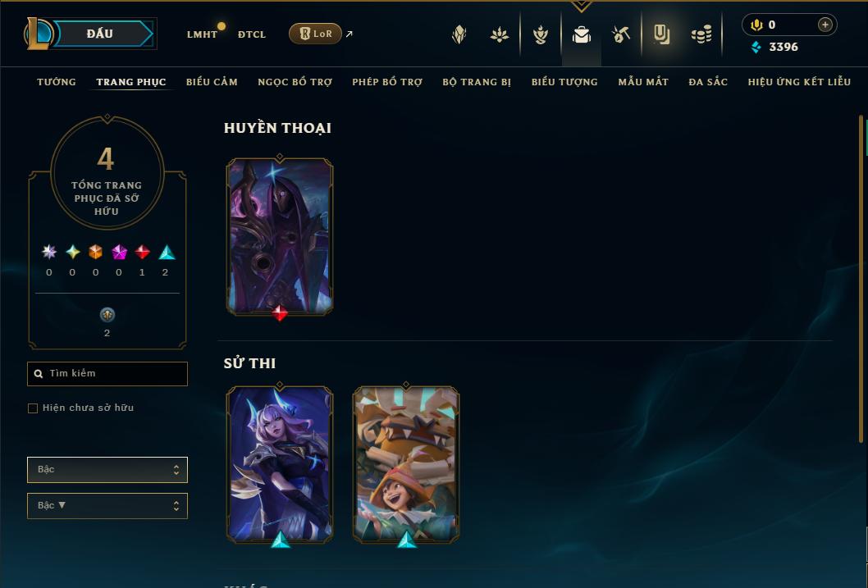Click the vertical scrollbar on the right
Viewport: 868px width, 588px height.
pyautogui.click(x=861, y=279)
